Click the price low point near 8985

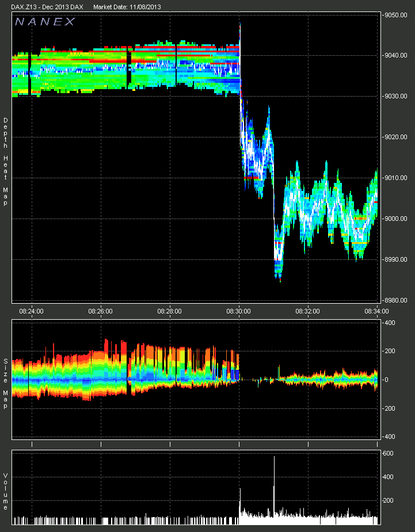280,280
